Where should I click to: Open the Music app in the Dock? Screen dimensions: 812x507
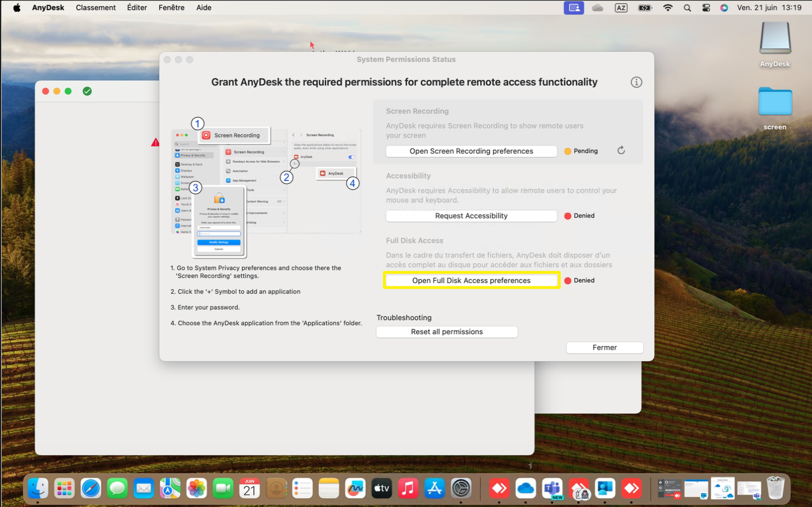[408, 488]
